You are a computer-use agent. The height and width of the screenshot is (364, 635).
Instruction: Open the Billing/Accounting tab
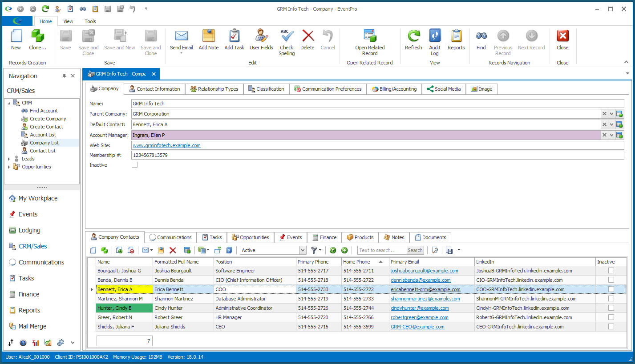click(394, 89)
